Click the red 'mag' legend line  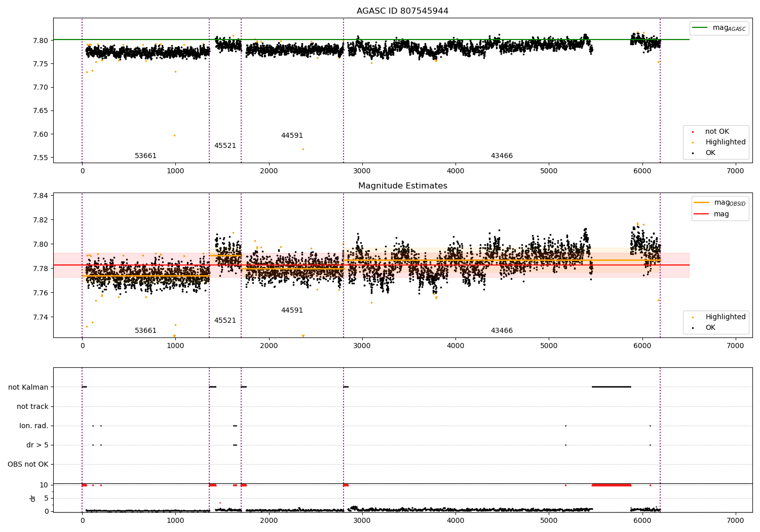[x=702, y=214]
